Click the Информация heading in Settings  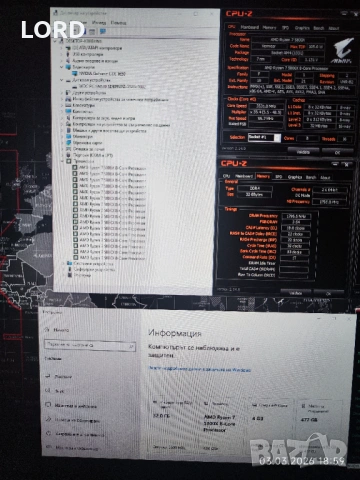tap(175, 333)
